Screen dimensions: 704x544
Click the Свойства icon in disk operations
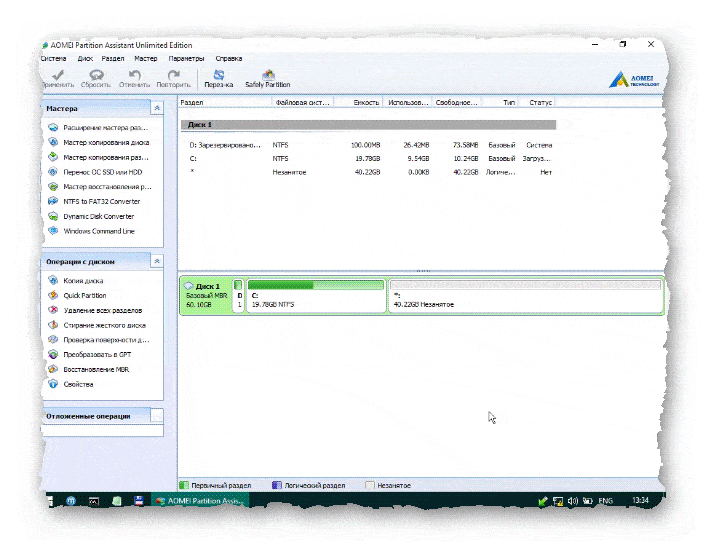pyautogui.click(x=53, y=384)
